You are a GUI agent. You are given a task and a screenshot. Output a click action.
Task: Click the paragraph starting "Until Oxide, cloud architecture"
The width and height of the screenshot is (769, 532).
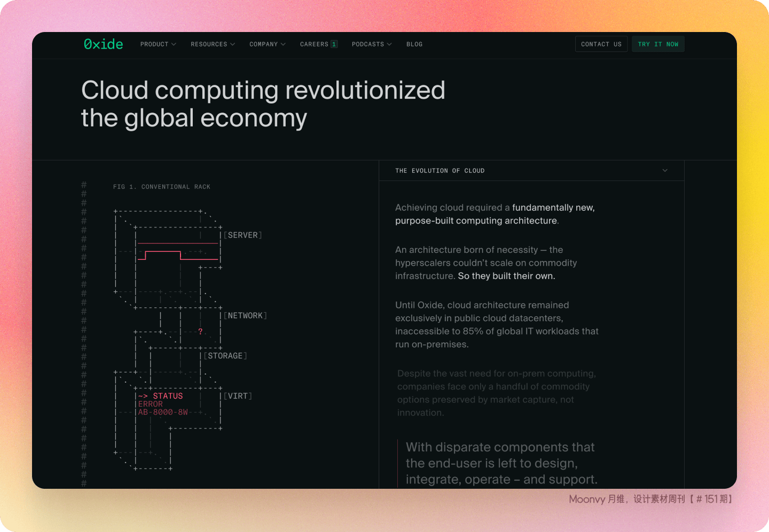coord(497,325)
